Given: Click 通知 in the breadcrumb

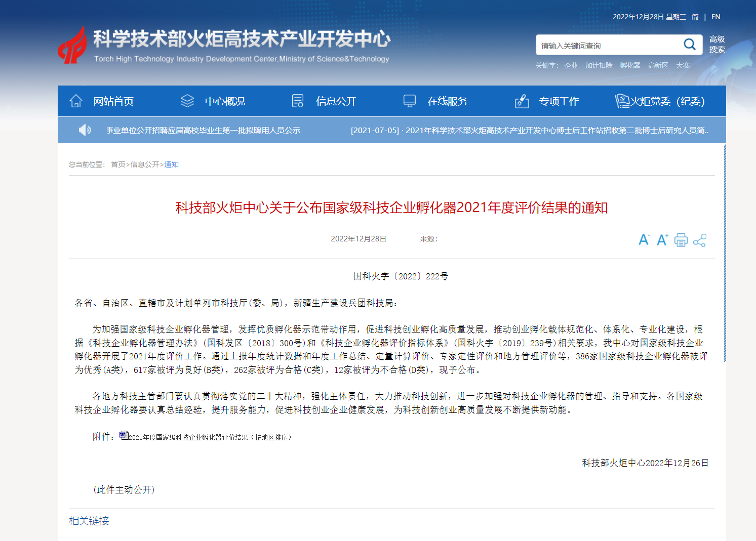Looking at the screenshot, I should pos(172,164).
